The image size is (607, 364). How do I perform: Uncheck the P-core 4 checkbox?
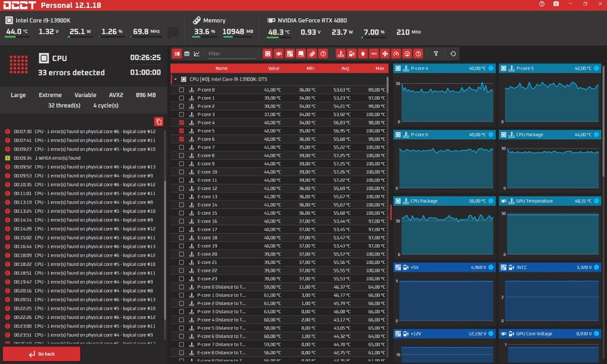(181, 122)
